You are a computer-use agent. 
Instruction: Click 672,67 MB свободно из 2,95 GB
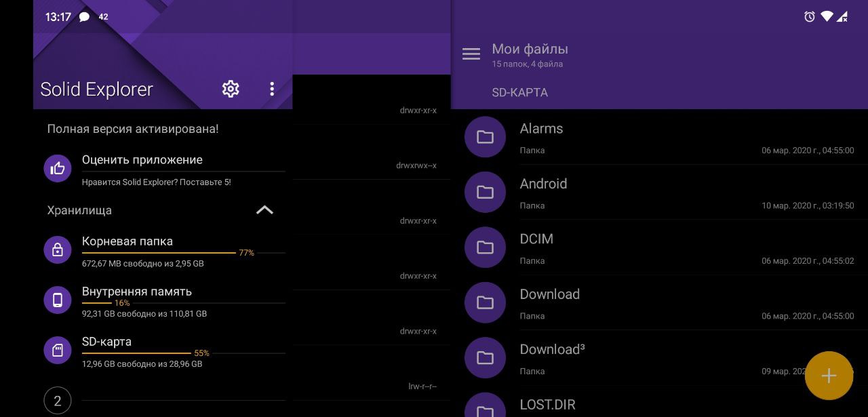point(142,264)
